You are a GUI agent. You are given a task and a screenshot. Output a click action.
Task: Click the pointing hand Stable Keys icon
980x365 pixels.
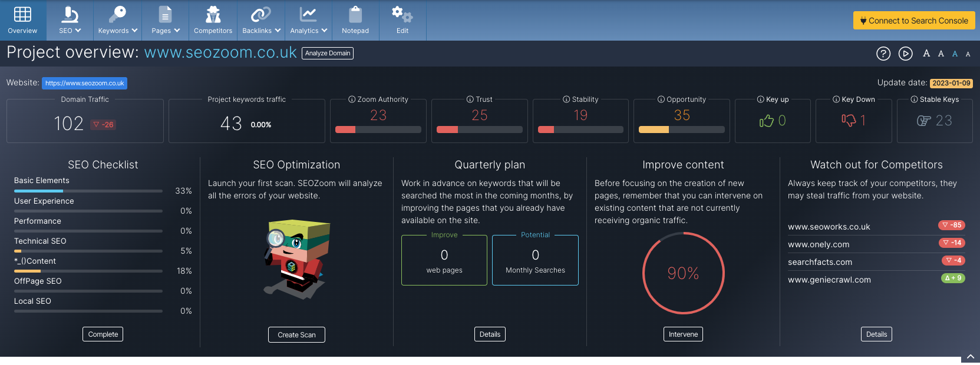923,121
